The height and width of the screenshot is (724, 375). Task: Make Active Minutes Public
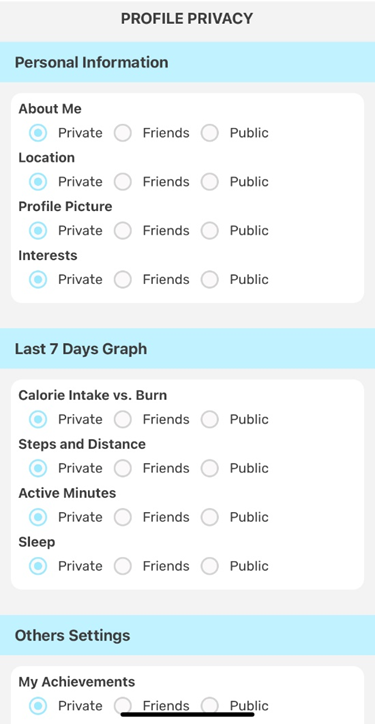(210, 518)
